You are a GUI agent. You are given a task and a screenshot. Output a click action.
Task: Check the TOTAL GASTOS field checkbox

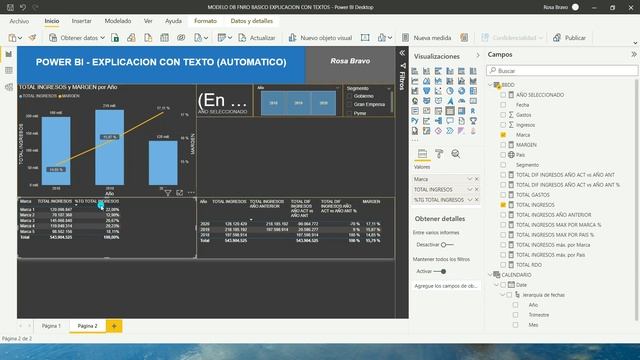click(x=503, y=195)
